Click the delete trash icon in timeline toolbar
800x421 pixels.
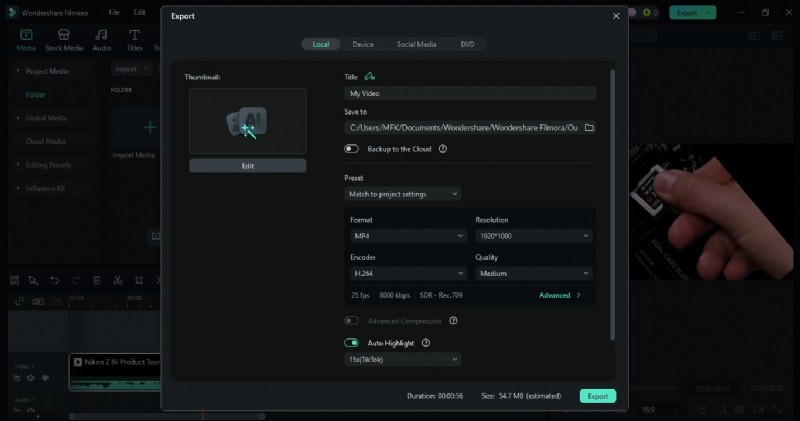pos(96,280)
